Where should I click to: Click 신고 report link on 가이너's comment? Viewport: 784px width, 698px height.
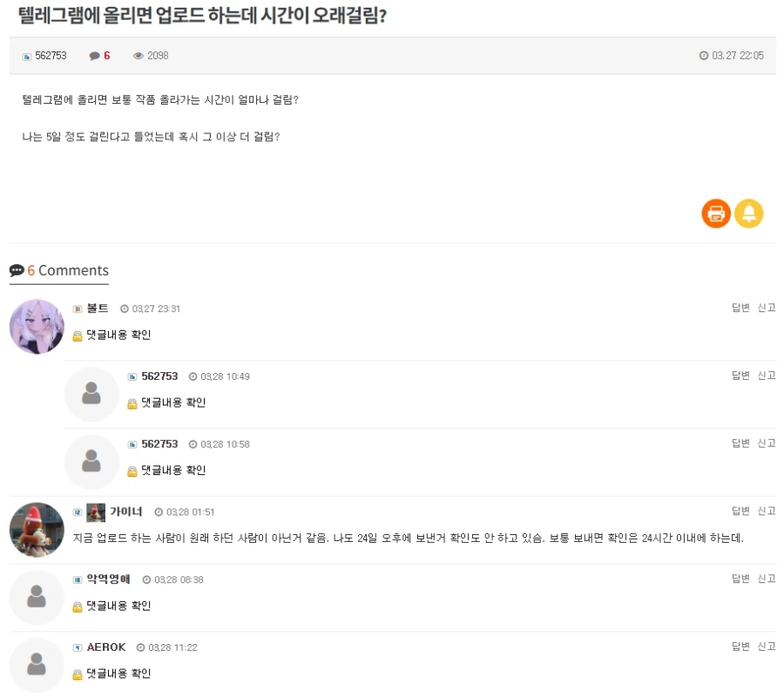766,511
